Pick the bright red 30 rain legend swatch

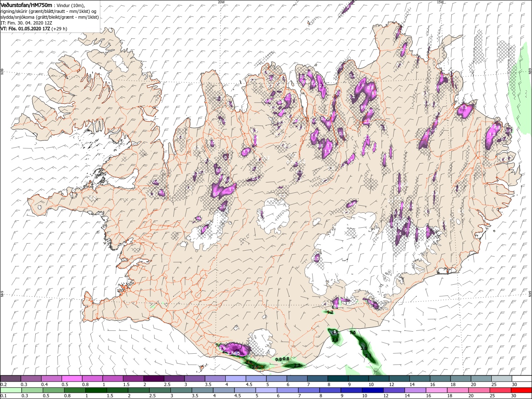522,390
